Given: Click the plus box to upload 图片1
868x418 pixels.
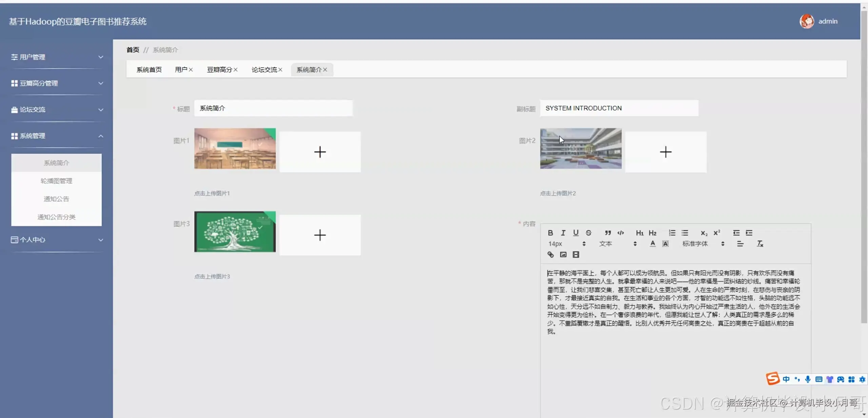Looking at the screenshot, I should click(x=320, y=152).
